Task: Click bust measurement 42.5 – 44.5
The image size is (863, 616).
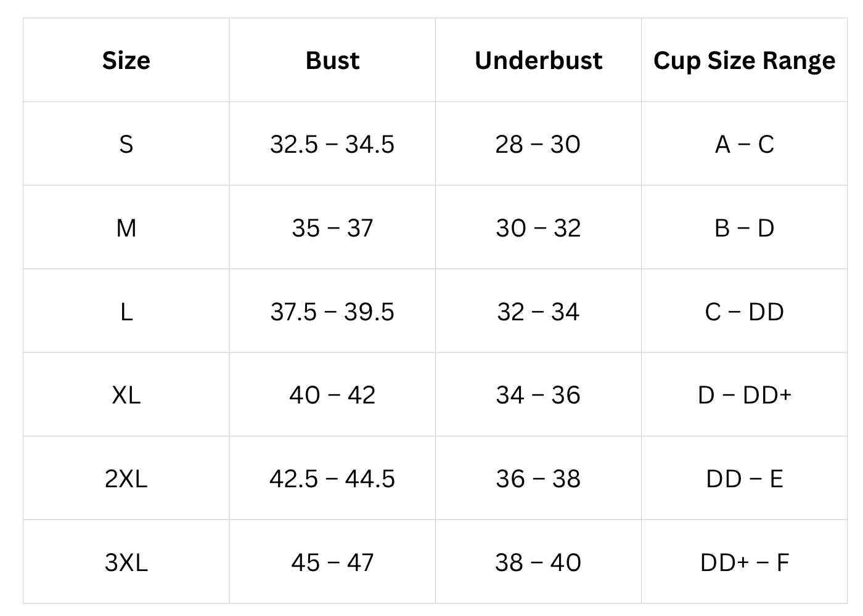Action: point(332,479)
